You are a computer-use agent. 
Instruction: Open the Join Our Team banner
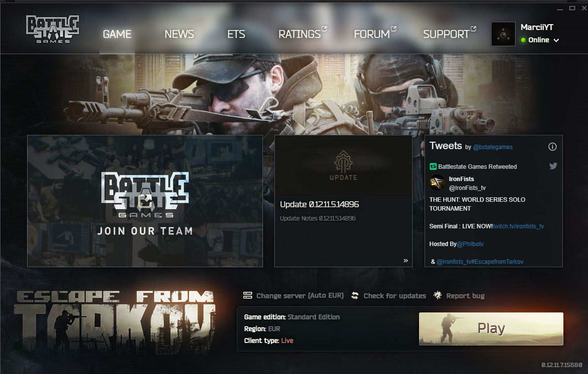[x=145, y=201]
